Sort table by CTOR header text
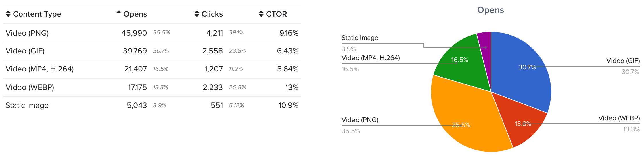The width and height of the screenshot is (644, 155). pyautogui.click(x=276, y=14)
